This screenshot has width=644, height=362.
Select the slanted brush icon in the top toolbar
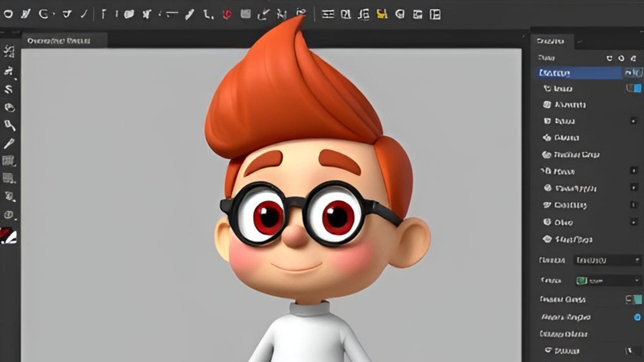[x=190, y=14]
